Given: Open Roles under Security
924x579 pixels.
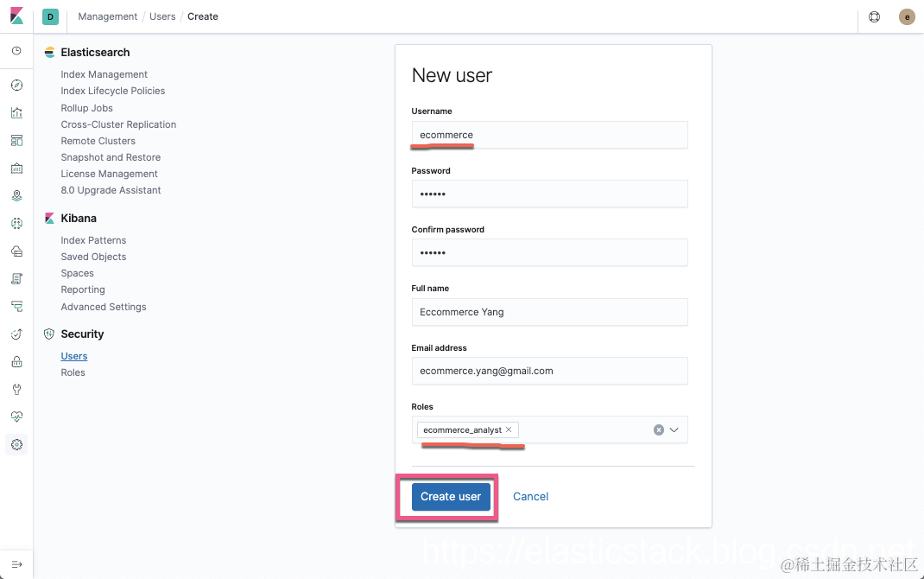Looking at the screenshot, I should click(73, 372).
